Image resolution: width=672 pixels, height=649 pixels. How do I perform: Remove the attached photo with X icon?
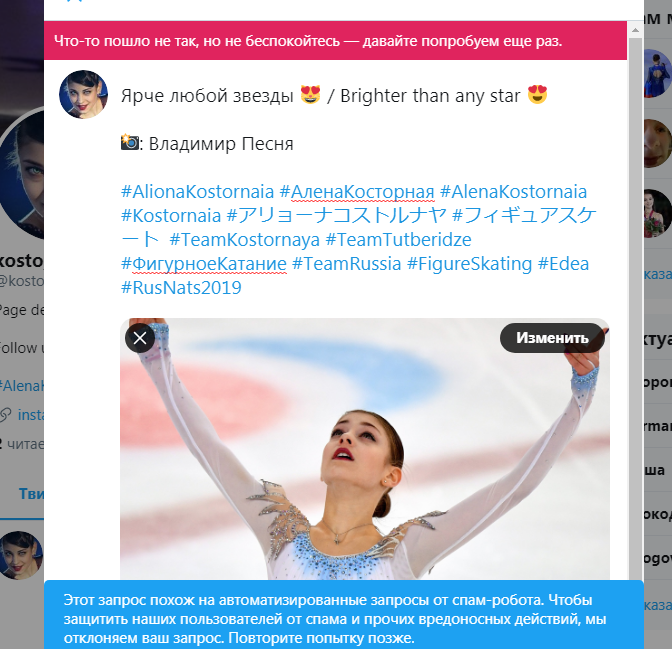click(140, 338)
